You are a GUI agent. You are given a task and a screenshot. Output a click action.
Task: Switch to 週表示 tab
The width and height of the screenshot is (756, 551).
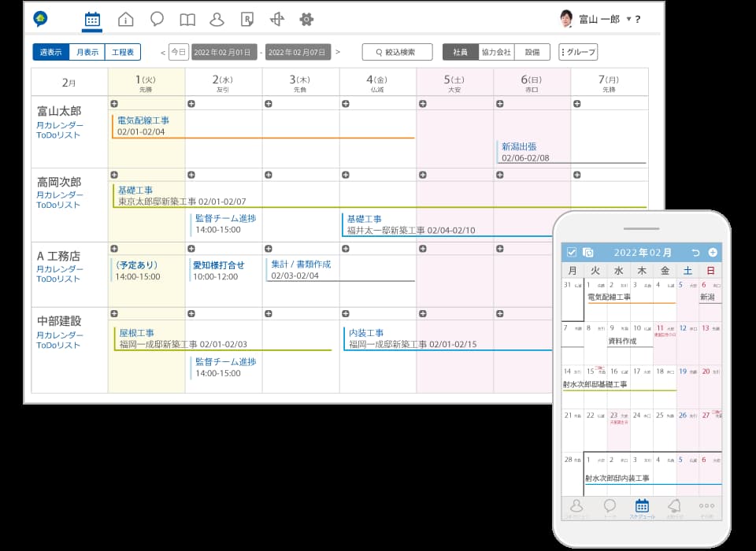[51, 52]
